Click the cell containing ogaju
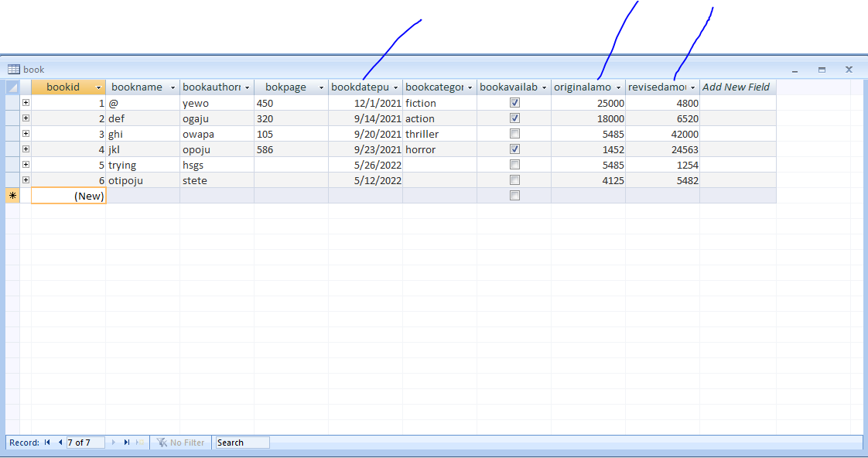 pyautogui.click(x=217, y=118)
